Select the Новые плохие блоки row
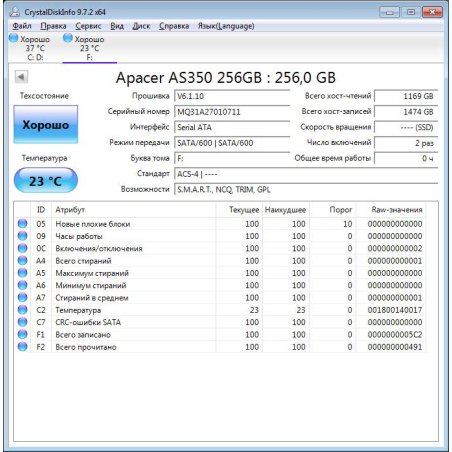 (220, 224)
